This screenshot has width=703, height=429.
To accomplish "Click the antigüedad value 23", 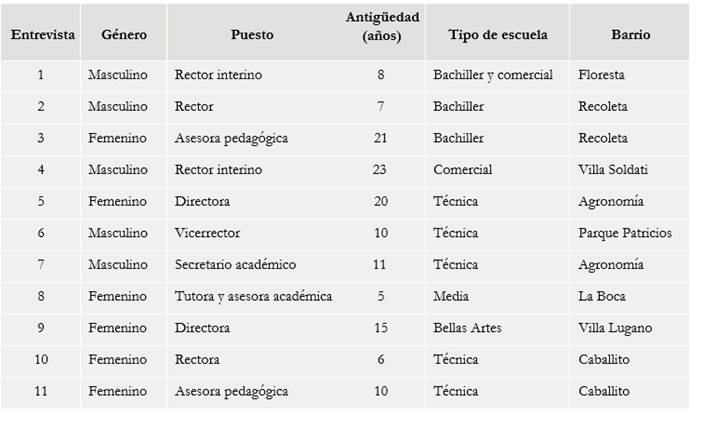I will click(x=380, y=170).
